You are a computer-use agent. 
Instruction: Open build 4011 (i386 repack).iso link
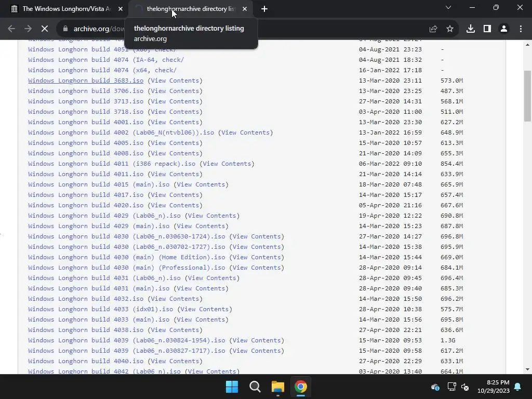pyautogui.click(x=112, y=164)
